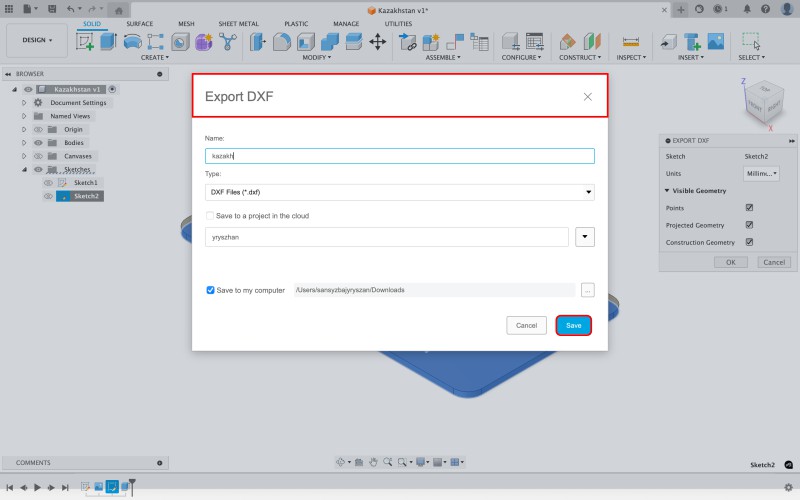Select the Insert Derive icon
This screenshot has height=500, width=800.
click(x=668, y=42)
